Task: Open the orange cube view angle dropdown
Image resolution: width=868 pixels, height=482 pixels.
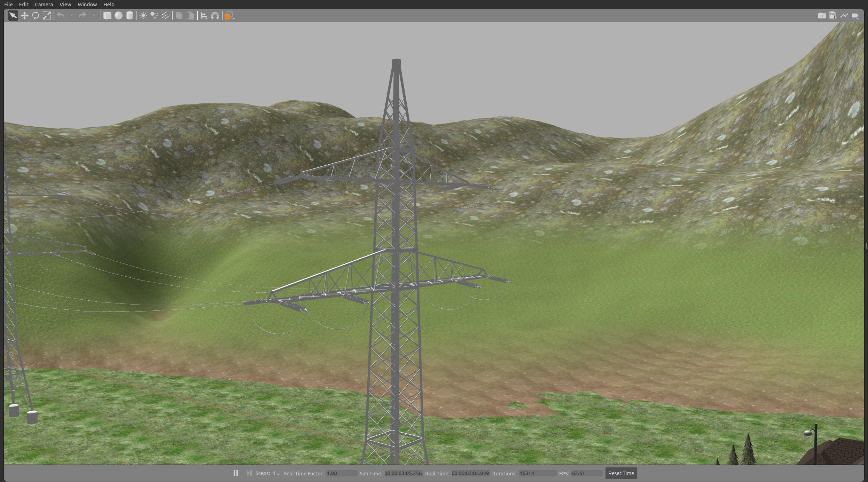Action: [230, 16]
